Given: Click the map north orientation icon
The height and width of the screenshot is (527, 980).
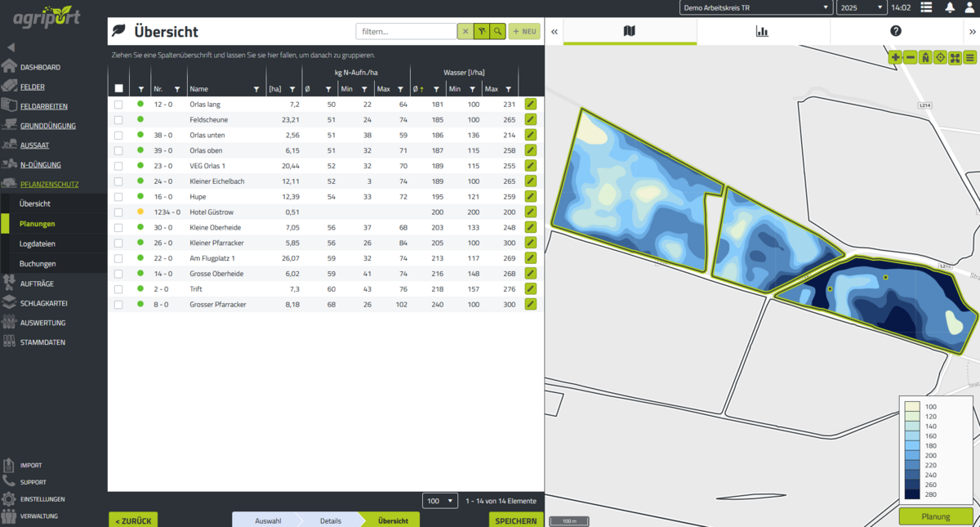Looking at the screenshot, I should (x=925, y=57).
